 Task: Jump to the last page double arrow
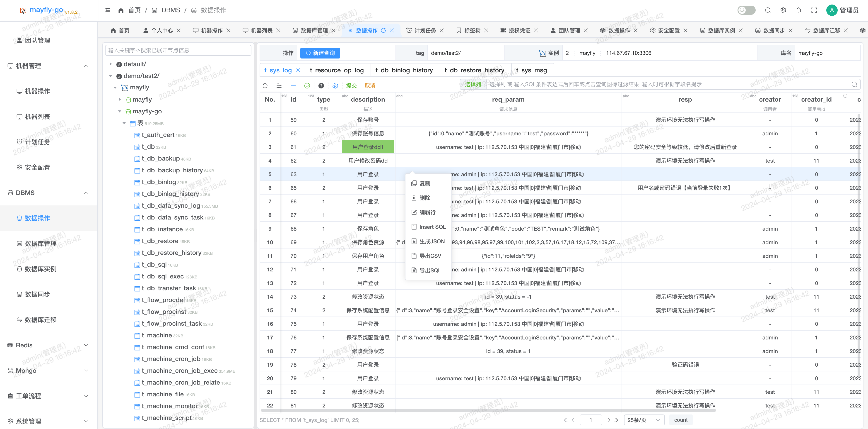coord(616,420)
